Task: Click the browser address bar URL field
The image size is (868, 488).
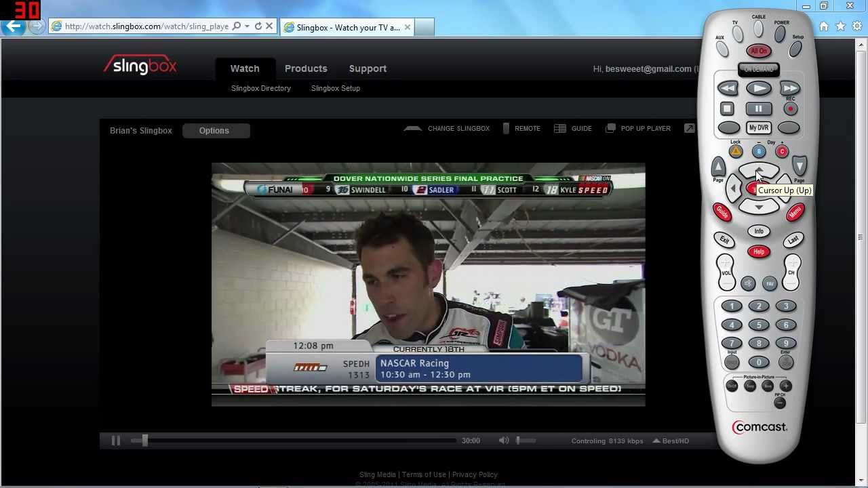Action: pos(147,26)
